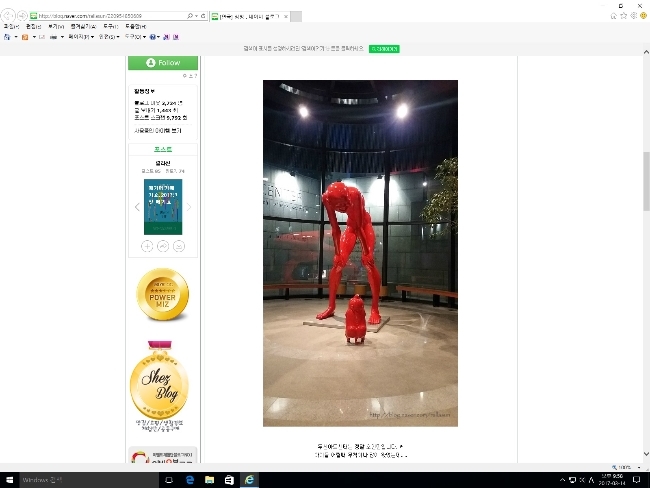The width and height of the screenshot is (650, 488).
Task: Open the Tools (도구) menu in menu bar
Action: [x=111, y=26]
